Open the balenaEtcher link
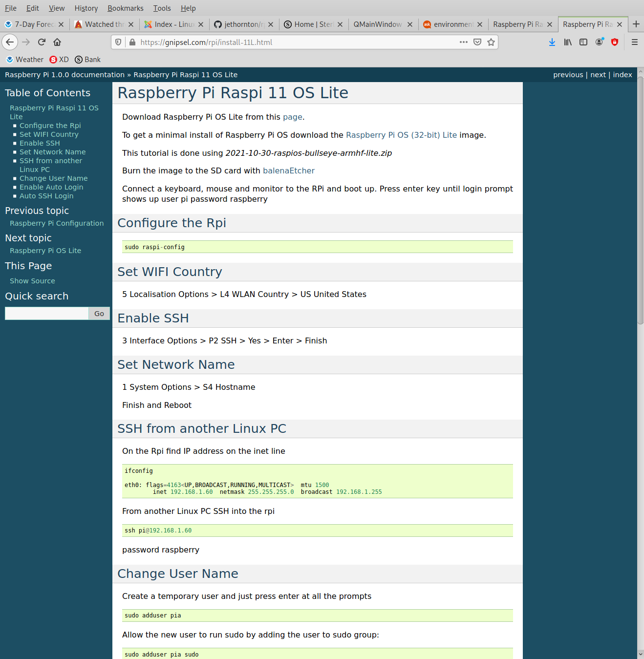Screen dimensions: 644x659 [x=289, y=171]
